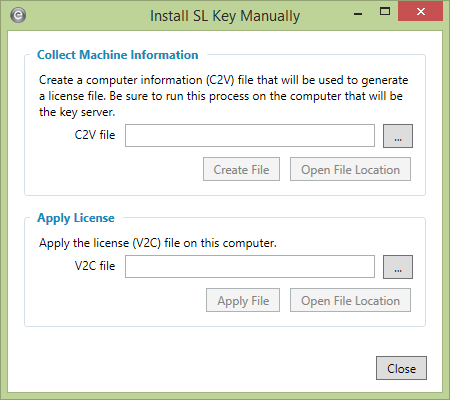
Task: Click the Install SL Key Manually title text
Action: tap(225, 16)
